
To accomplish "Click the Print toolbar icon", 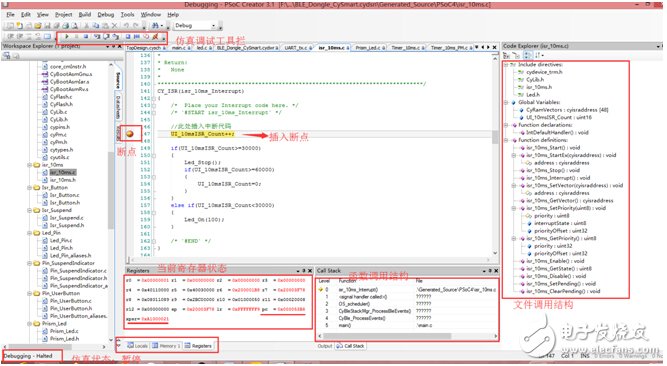I will [x=66, y=26].
